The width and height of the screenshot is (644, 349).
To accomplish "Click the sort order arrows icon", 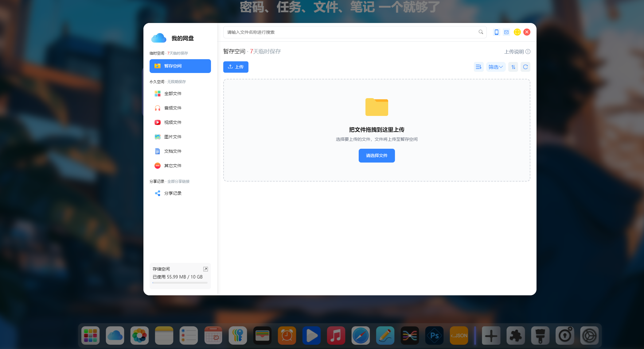I will 513,67.
